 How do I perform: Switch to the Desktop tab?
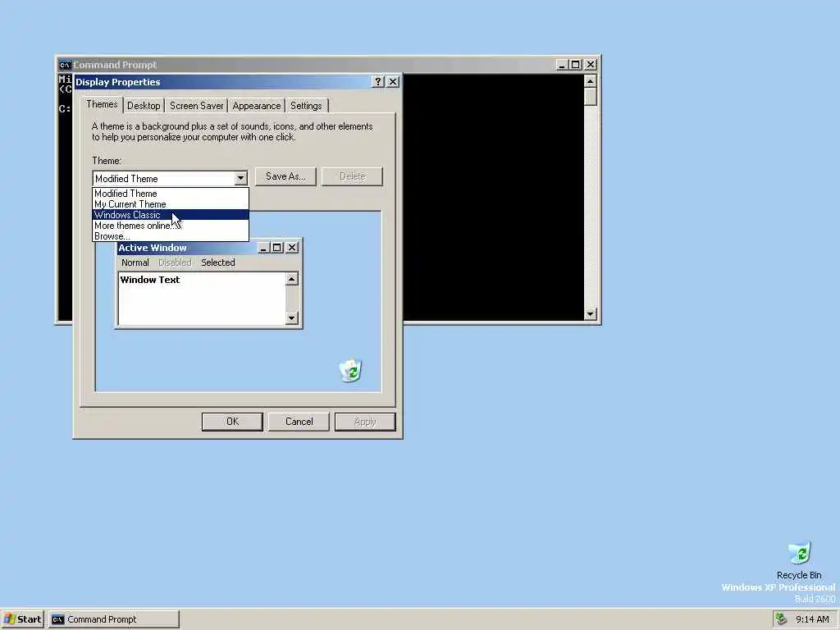click(144, 106)
